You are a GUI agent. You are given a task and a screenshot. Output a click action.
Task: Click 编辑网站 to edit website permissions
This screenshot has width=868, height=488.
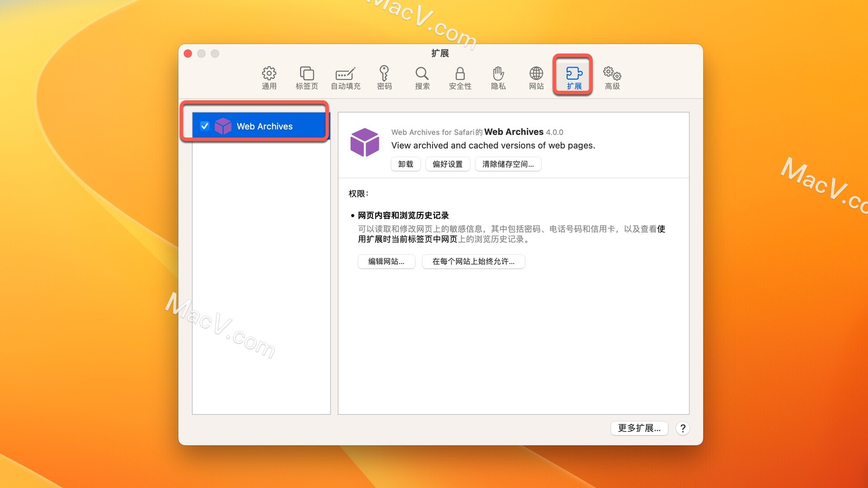pos(387,261)
